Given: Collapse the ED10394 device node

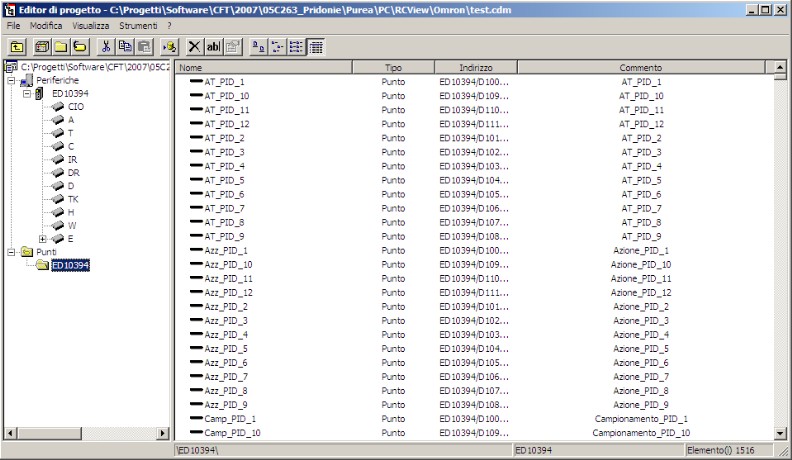Looking at the screenshot, I should 27,93.
